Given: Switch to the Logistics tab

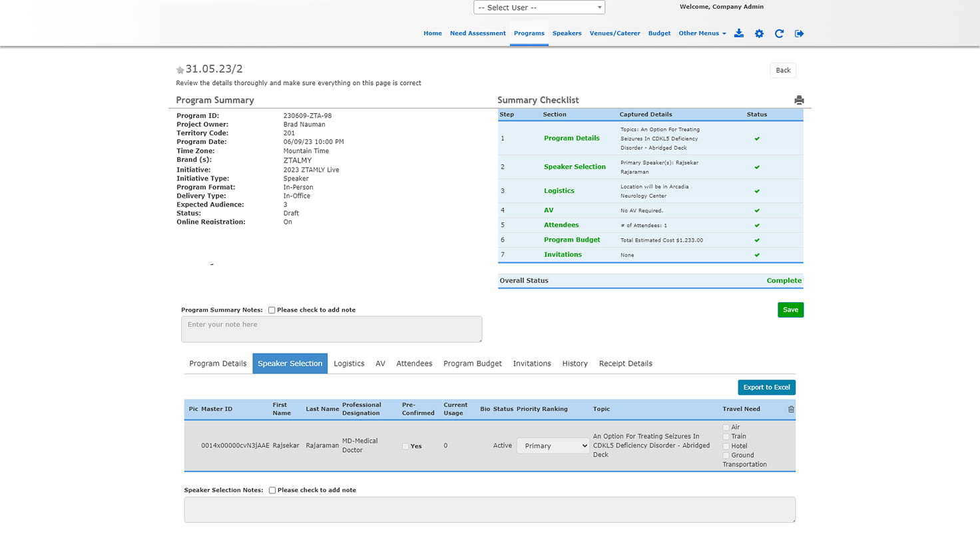Looking at the screenshot, I should pyautogui.click(x=349, y=364).
